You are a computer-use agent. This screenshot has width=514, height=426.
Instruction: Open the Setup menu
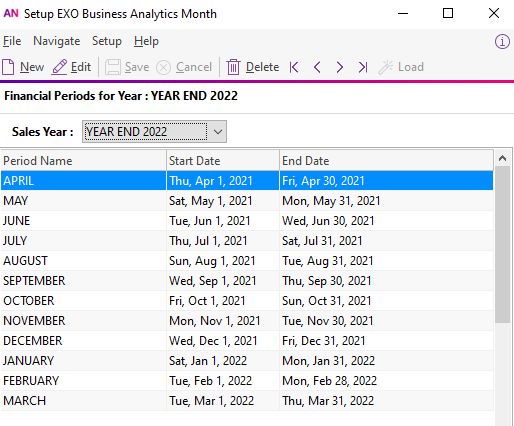[x=107, y=41]
